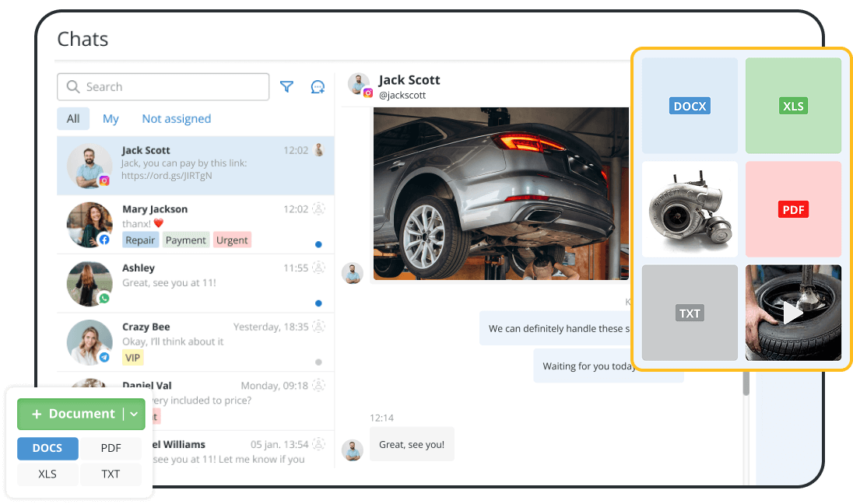Choose XLS from the Document menu

click(47, 474)
